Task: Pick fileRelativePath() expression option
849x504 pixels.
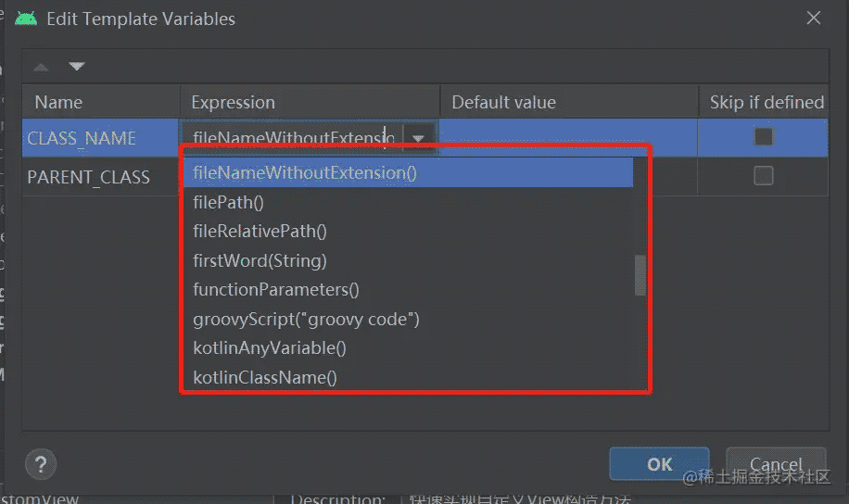Action: click(260, 231)
